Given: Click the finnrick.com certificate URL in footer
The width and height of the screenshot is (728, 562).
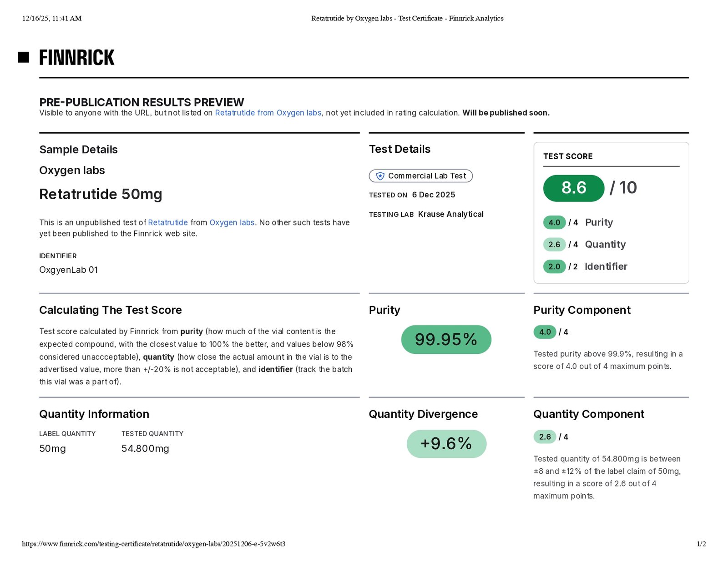Looking at the screenshot, I should coord(153,544).
